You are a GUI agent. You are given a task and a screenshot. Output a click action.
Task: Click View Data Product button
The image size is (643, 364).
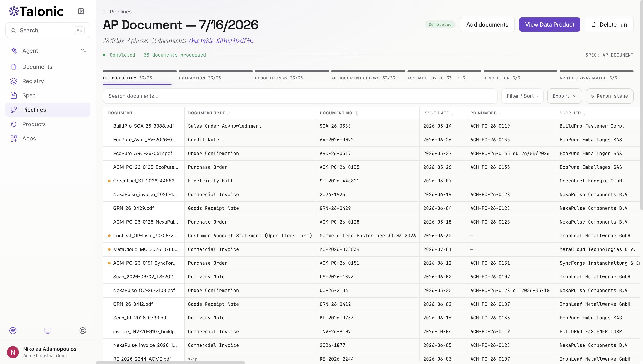pyautogui.click(x=549, y=24)
